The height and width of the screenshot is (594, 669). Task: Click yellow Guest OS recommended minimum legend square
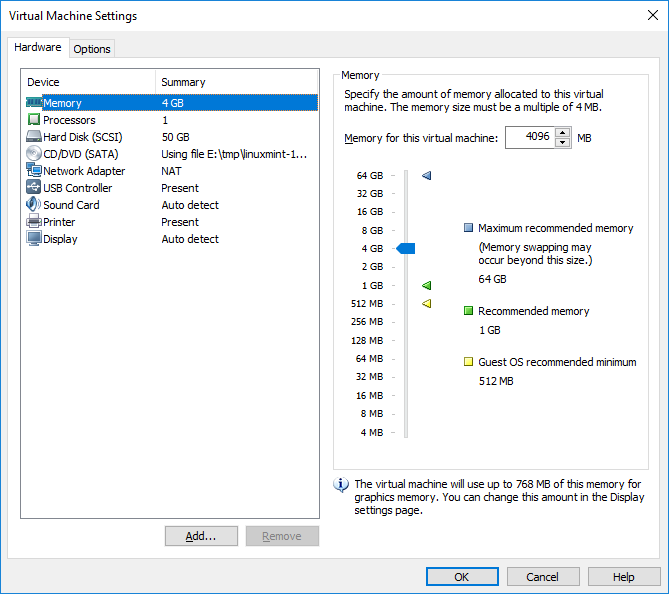(468, 362)
